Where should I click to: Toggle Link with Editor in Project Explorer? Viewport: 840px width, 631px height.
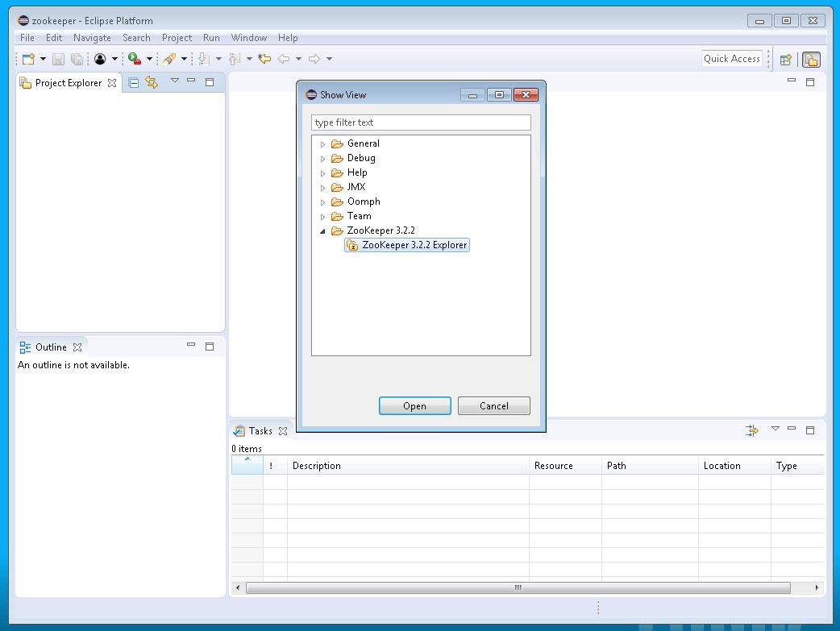coord(152,82)
